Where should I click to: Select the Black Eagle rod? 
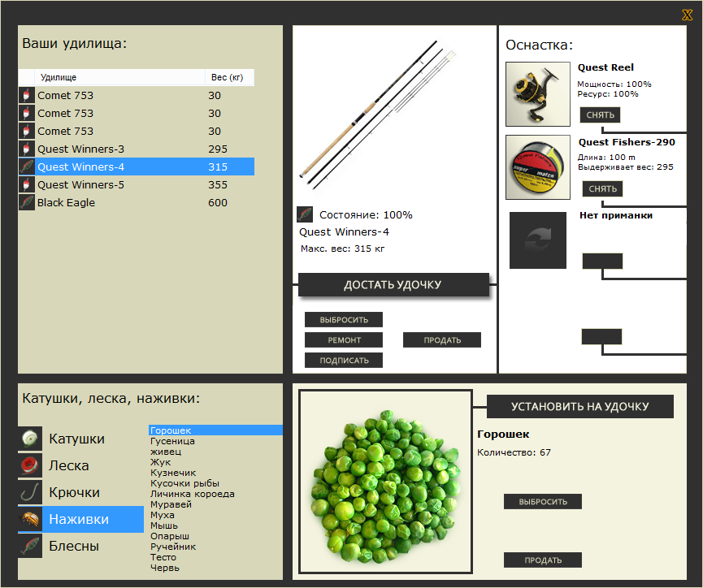pyautogui.click(x=137, y=202)
